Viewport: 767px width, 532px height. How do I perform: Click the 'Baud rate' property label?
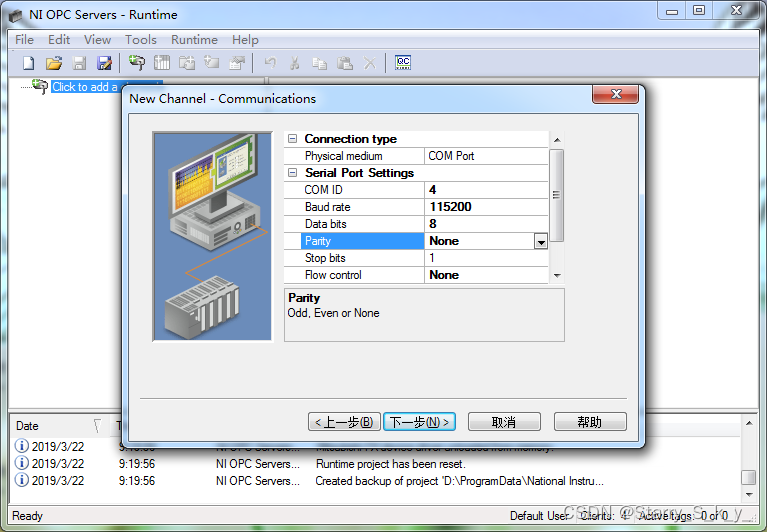pos(327,207)
